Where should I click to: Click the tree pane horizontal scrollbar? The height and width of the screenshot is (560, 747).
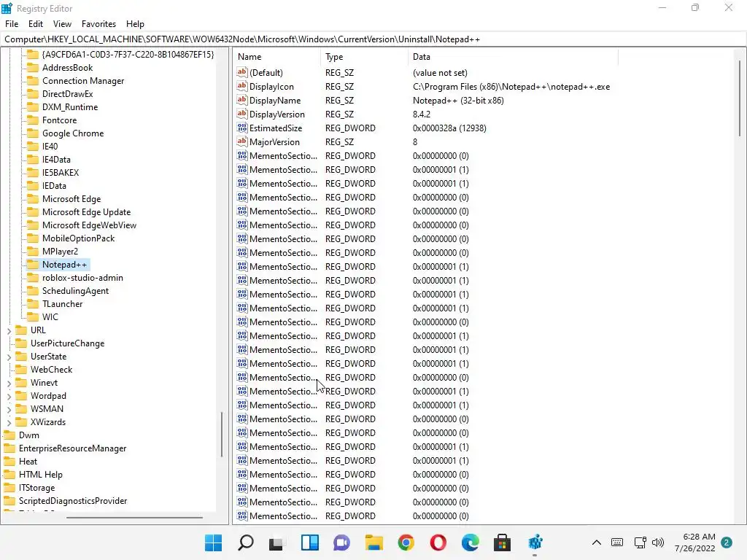(x=134, y=517)
